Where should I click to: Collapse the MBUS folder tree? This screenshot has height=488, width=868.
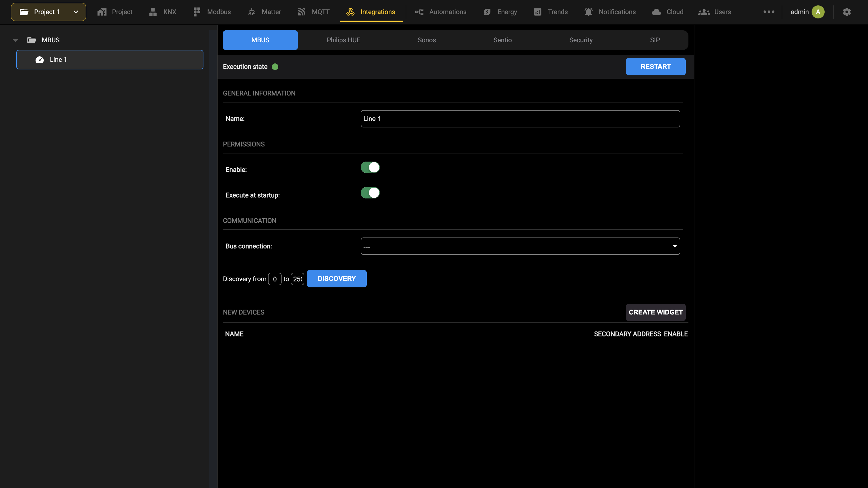pos(15,40)
